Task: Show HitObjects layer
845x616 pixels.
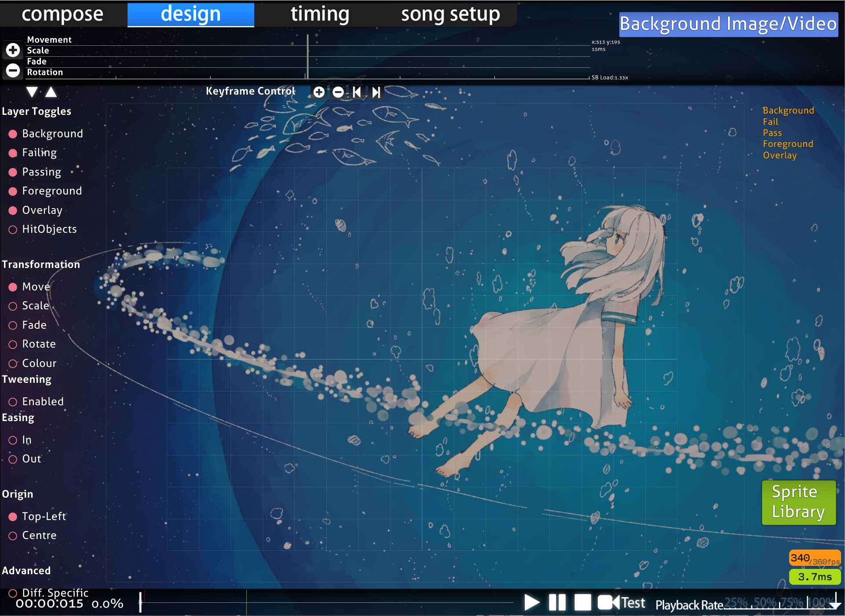Action: (x=43, y=229)
